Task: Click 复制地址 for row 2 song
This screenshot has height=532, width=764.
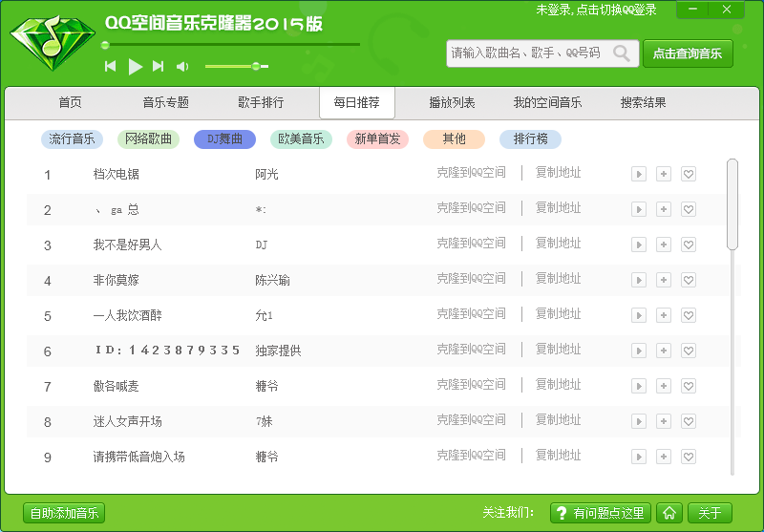Action: 558,208
